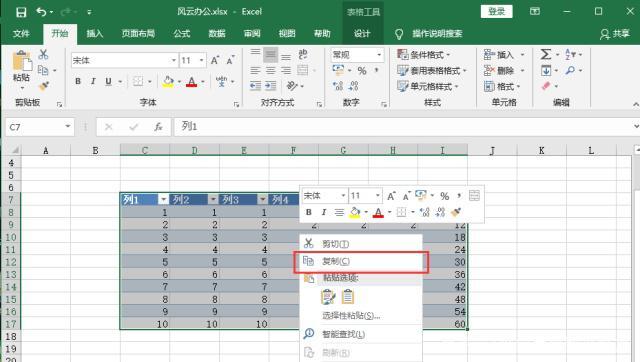Choose Cut (剪切) in the context menu
This screenshot has width=640, height=362.
coord(361,244)
